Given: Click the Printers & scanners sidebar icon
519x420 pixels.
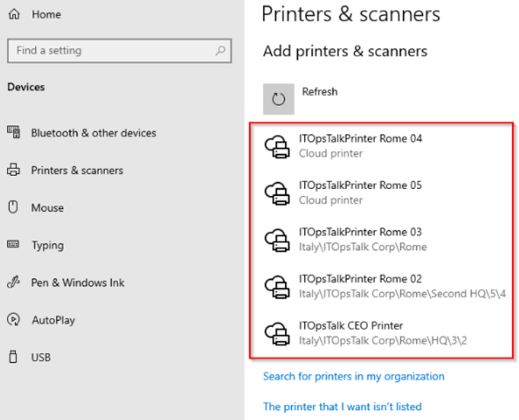Looking at the screenshot, I should (13, 170).
